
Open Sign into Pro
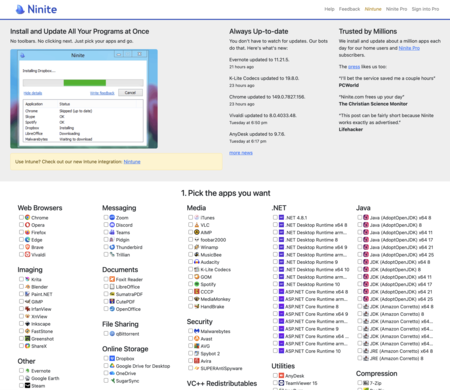coord(425,9)
